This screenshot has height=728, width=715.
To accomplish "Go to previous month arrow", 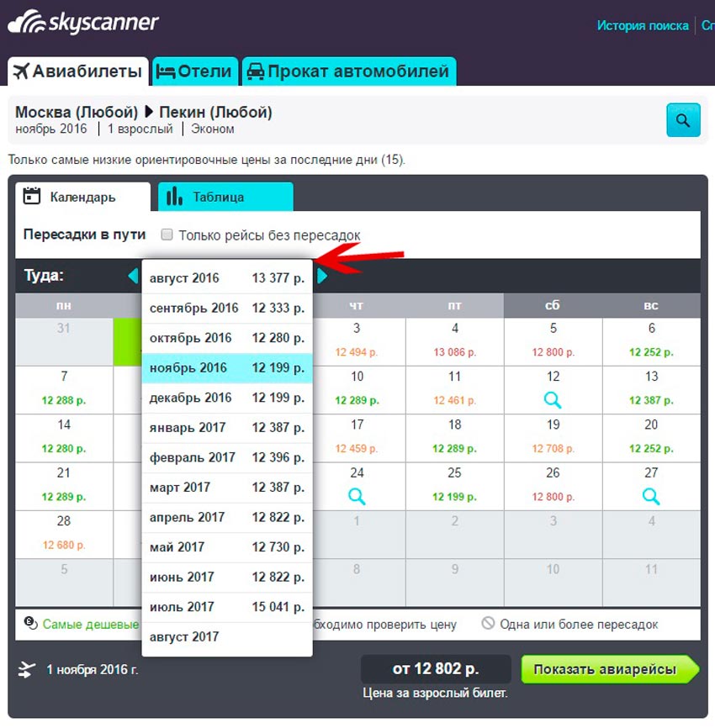I will pos(132,275).
